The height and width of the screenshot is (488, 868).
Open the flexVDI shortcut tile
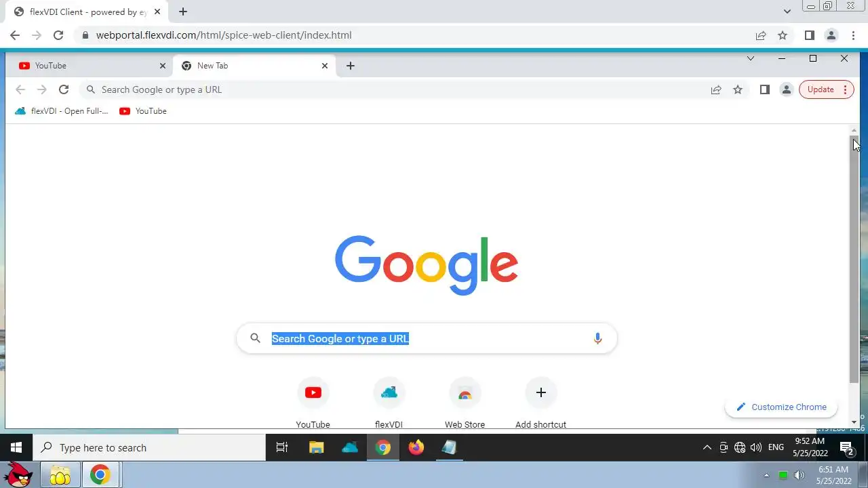click(x=389, y=403)
